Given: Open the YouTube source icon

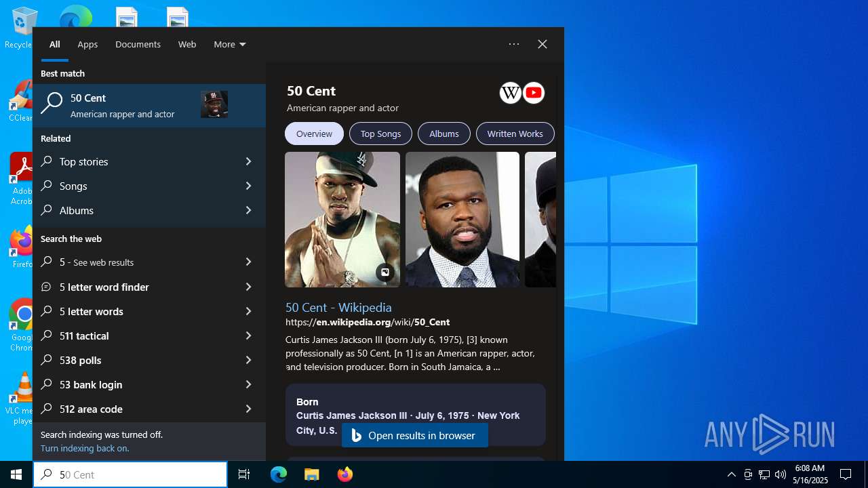Looking at the screenshot, I should [534, 93].
